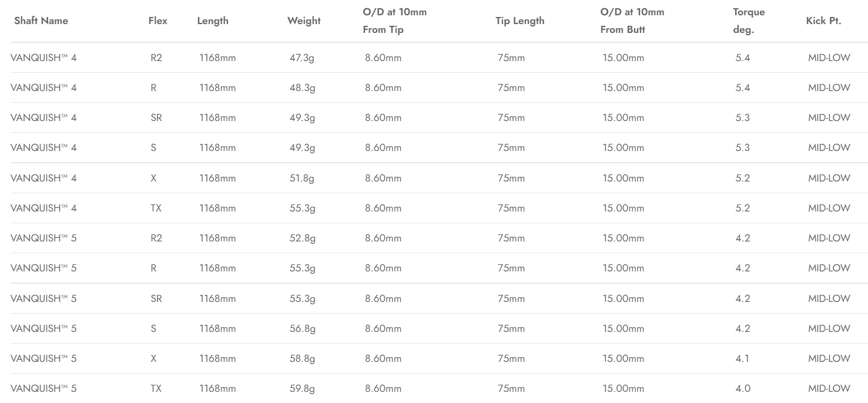This screenshot has width=868, height=403.
Task: Click the Flex column header
Action: (157, 21)
